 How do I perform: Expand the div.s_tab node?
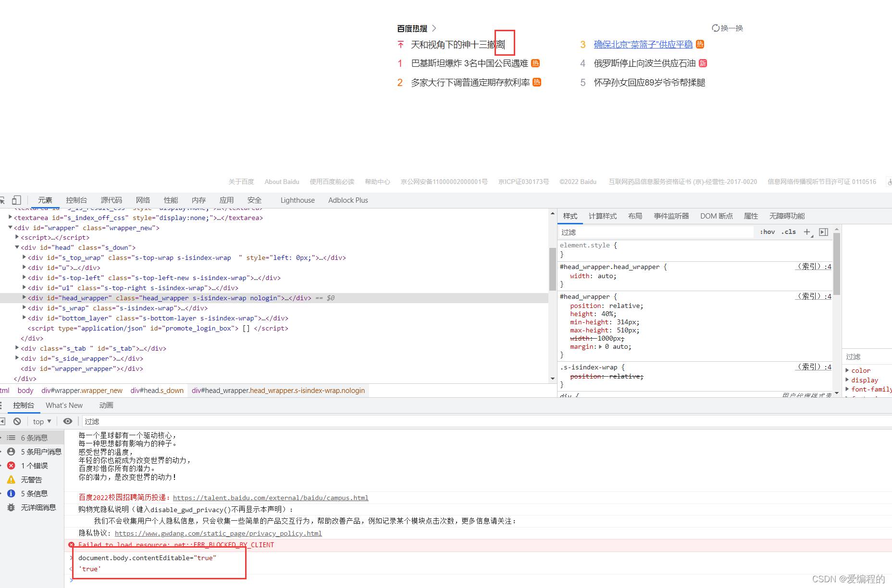tap(17, 348)
